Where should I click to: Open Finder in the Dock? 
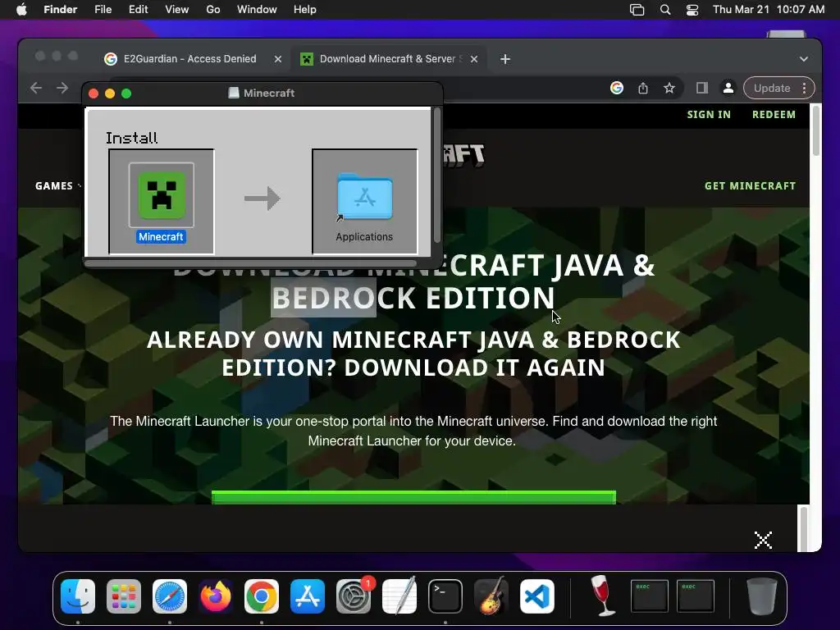pyautogui.click(x=78, y=596)
